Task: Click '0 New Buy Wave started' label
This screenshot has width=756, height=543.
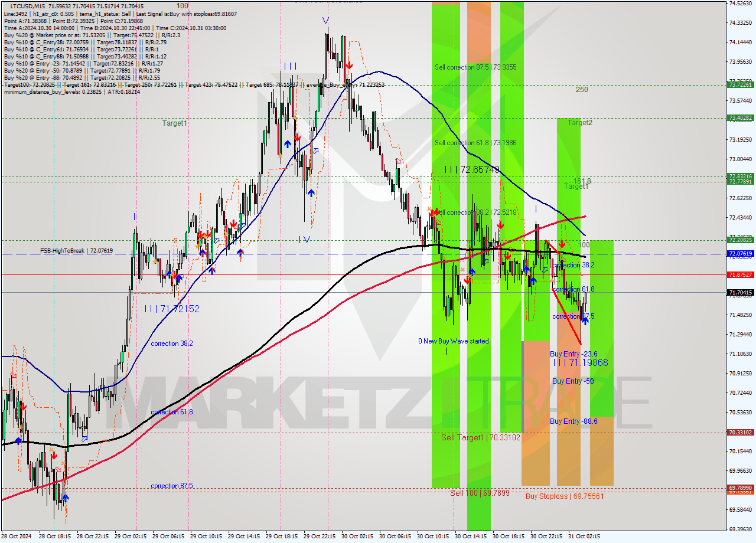Action: tap(454, 341)
